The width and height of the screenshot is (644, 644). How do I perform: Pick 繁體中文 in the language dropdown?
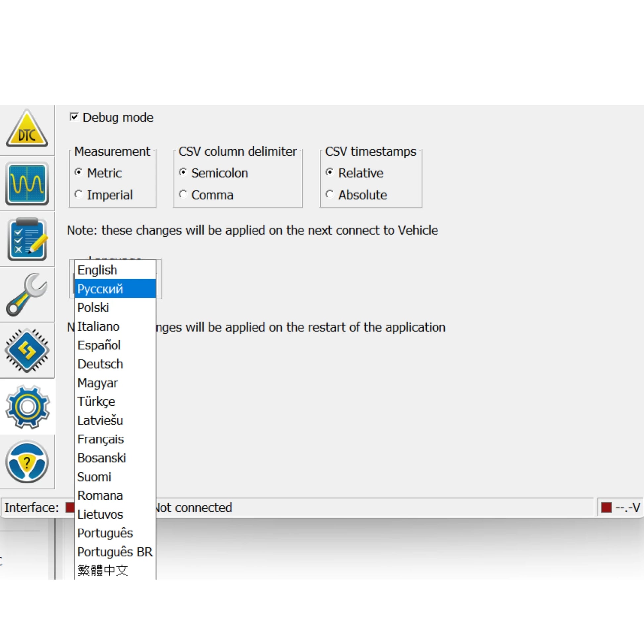click(x=115, y=570)
